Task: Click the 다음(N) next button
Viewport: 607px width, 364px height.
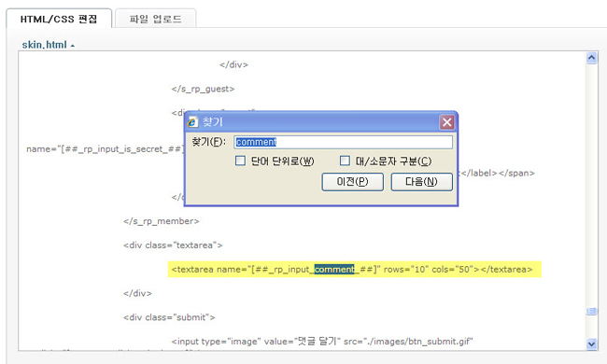Action: coord(421,182)
